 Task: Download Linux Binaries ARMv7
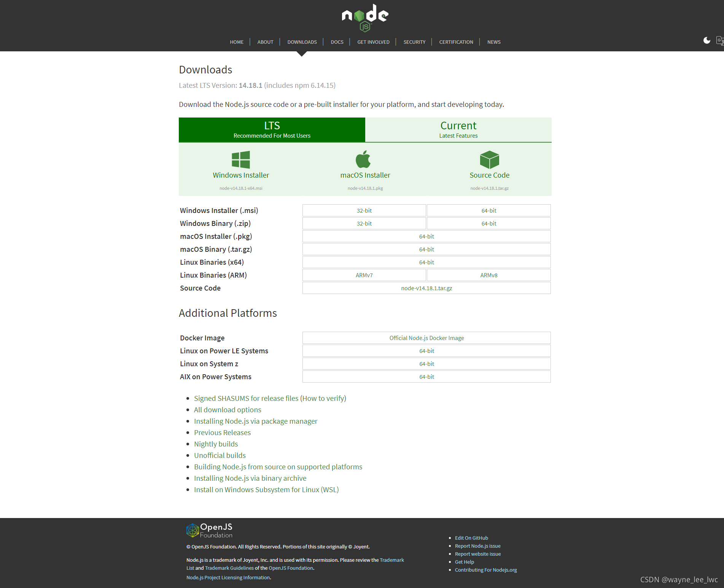tap(364, 275)
